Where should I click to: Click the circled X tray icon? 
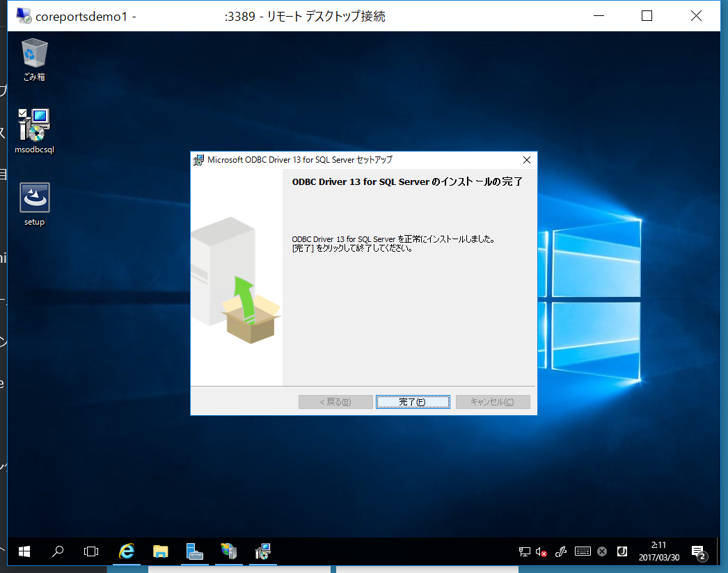[x=602, y=551]
